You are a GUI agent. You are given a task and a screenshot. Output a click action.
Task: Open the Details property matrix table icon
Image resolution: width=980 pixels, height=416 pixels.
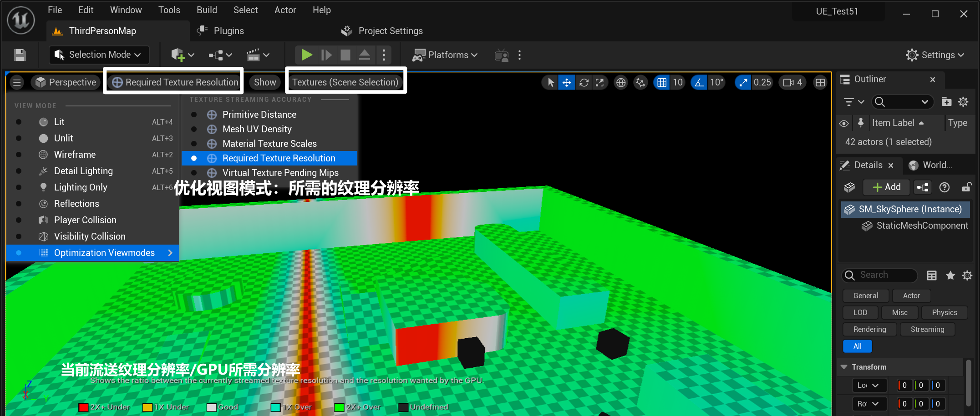pyautogui.click(x=932, y=276)
